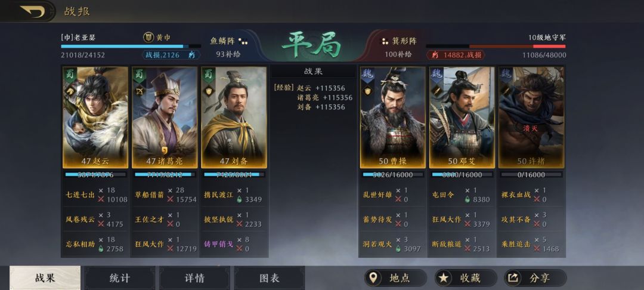Screen dimensions: 644x290
Task: Open 刘备 hero portrait card
Action: (x=234, y=118)
